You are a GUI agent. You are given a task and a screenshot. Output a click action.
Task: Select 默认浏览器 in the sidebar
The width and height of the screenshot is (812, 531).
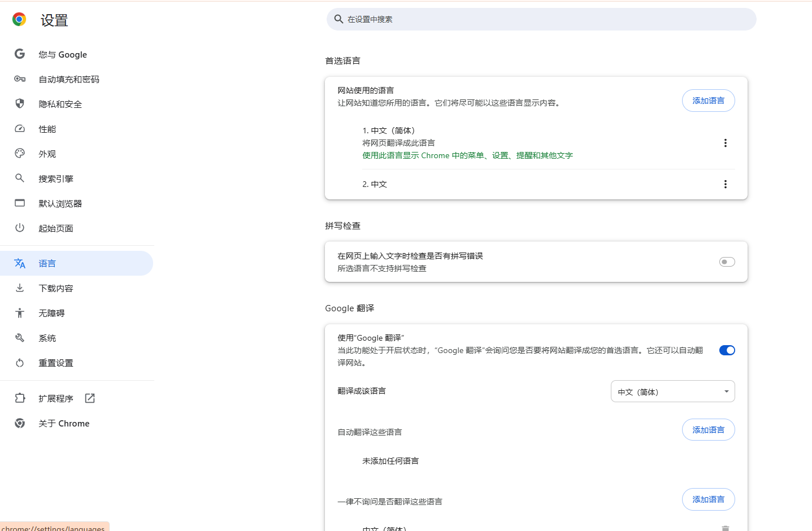[76, 203]
